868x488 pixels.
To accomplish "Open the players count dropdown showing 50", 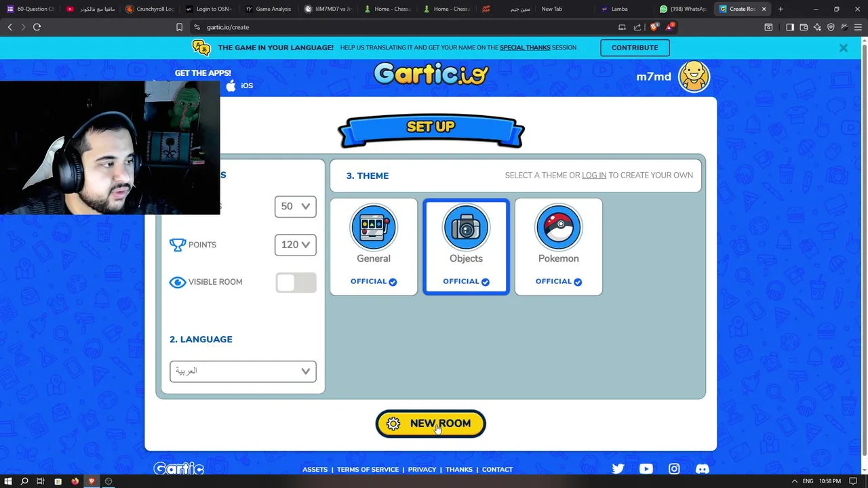I will 295,206.
